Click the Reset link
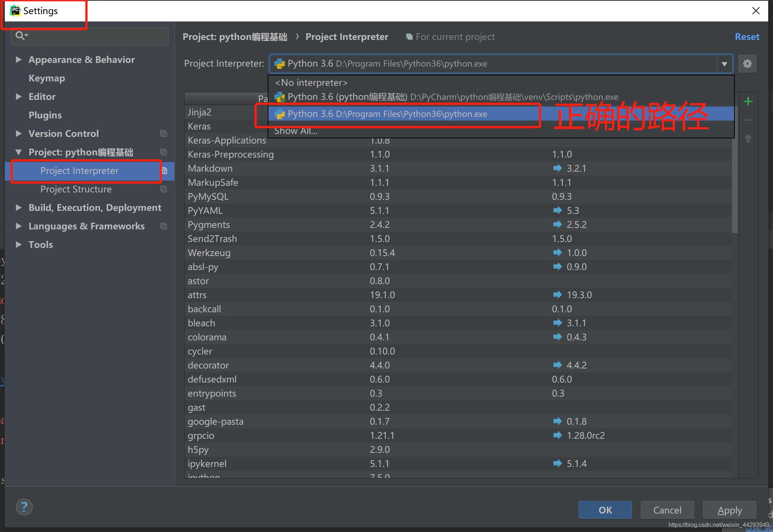The image size is (773, 532). (747, 37)
